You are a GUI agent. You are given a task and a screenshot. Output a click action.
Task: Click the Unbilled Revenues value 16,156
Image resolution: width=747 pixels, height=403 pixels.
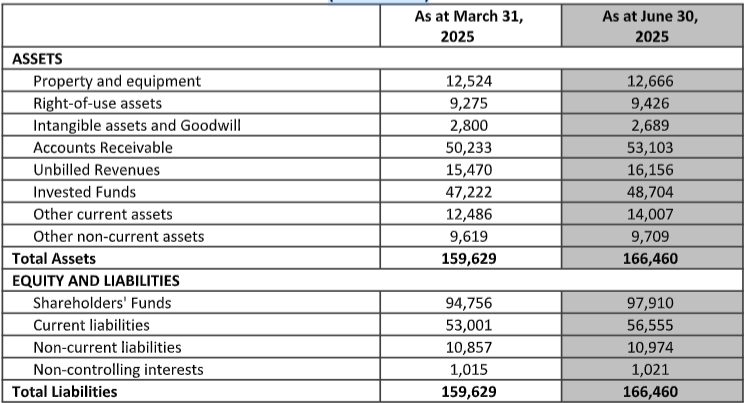coord(650,170)
